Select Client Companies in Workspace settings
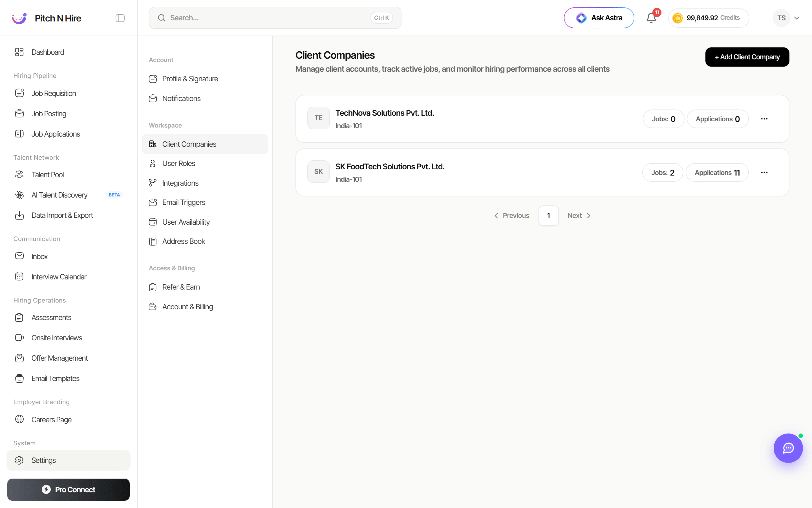The image size is (812, 508). coord(205,144)
